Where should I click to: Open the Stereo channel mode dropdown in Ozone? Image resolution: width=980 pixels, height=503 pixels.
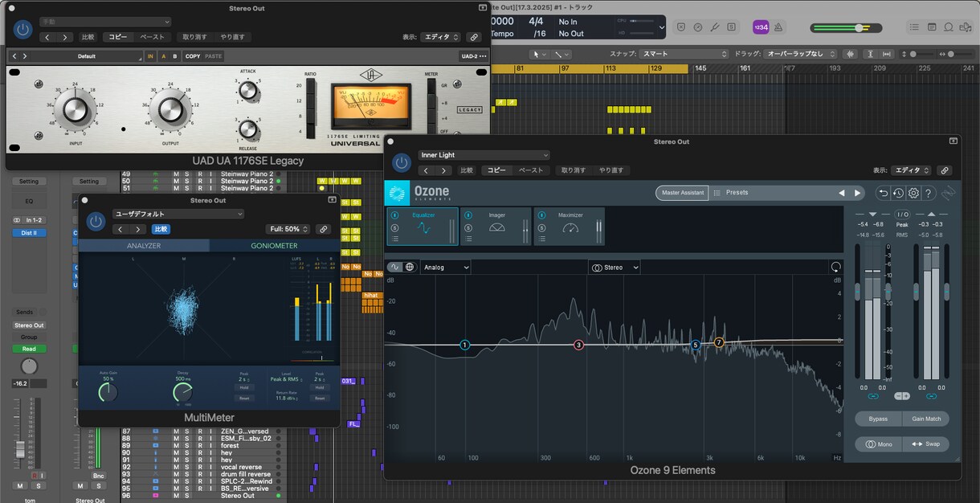point(615,267)
